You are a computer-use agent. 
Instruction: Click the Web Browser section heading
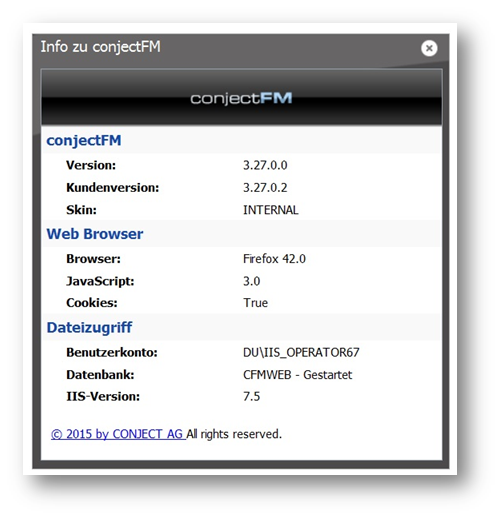[x=95, y=234]
